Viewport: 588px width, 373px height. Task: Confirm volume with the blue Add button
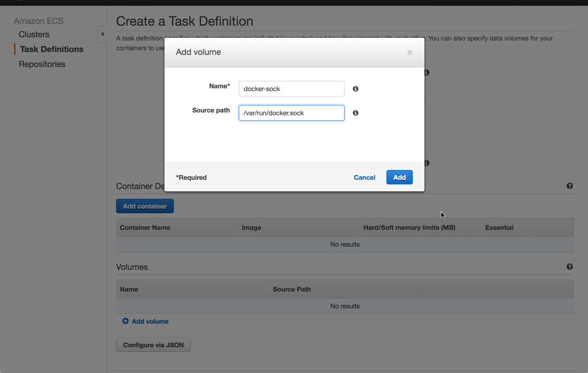pyautogui.click(x=399, y=177)
